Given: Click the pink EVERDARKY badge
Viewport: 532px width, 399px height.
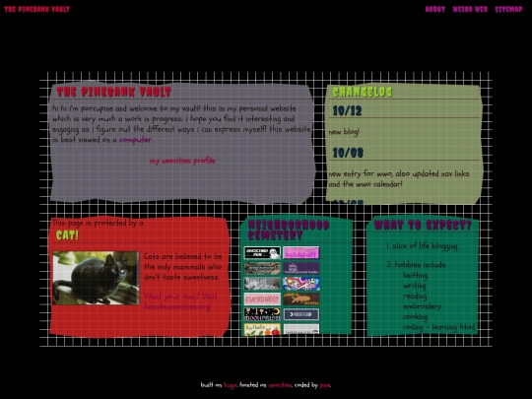Looking at the screenshot, I should click(262, 299).
